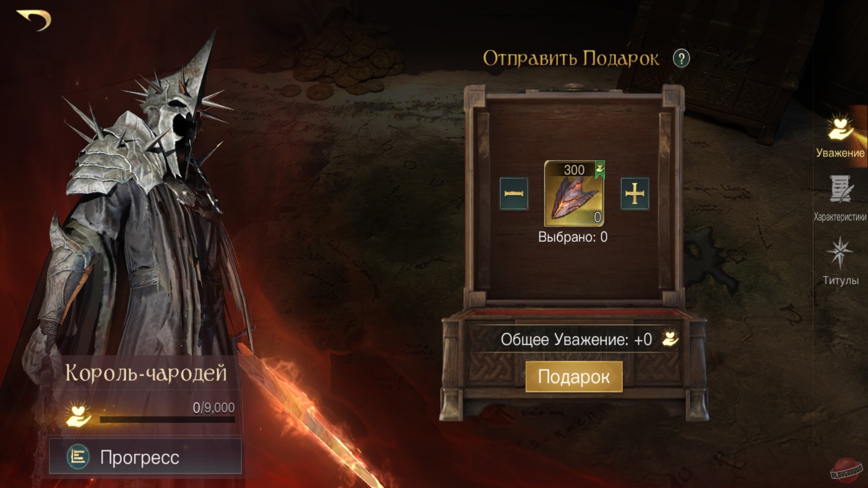Click the green respect badge on the gift item

pos(599,169)
